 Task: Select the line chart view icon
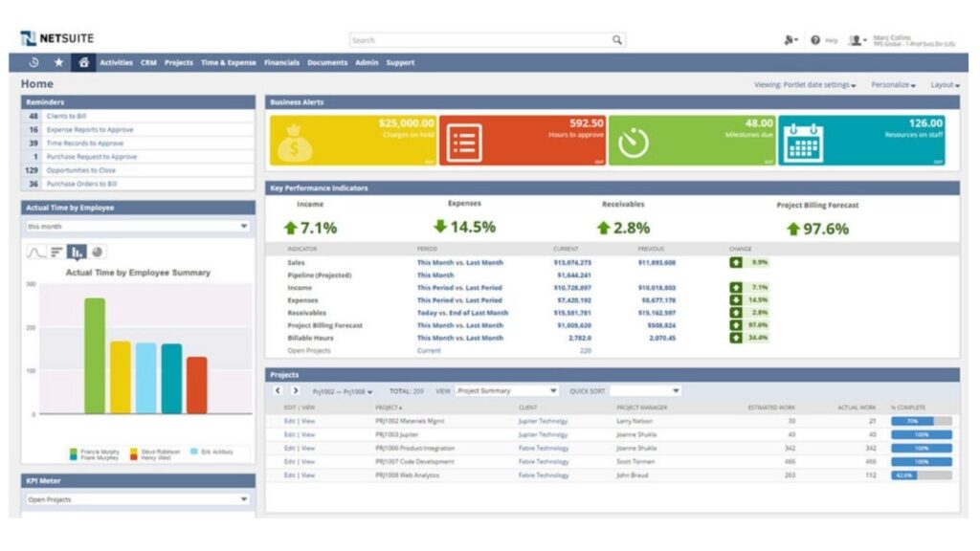pos(35,252)
